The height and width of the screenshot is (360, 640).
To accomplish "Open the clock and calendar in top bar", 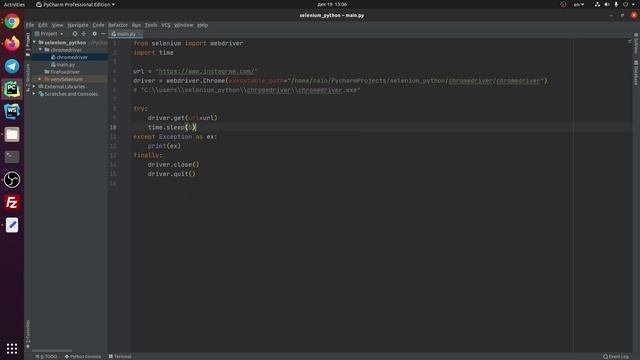I will point(332,4).
